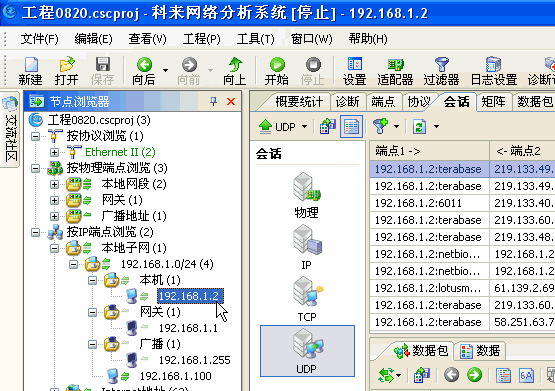Switch to the 诊断 tab

347,102
